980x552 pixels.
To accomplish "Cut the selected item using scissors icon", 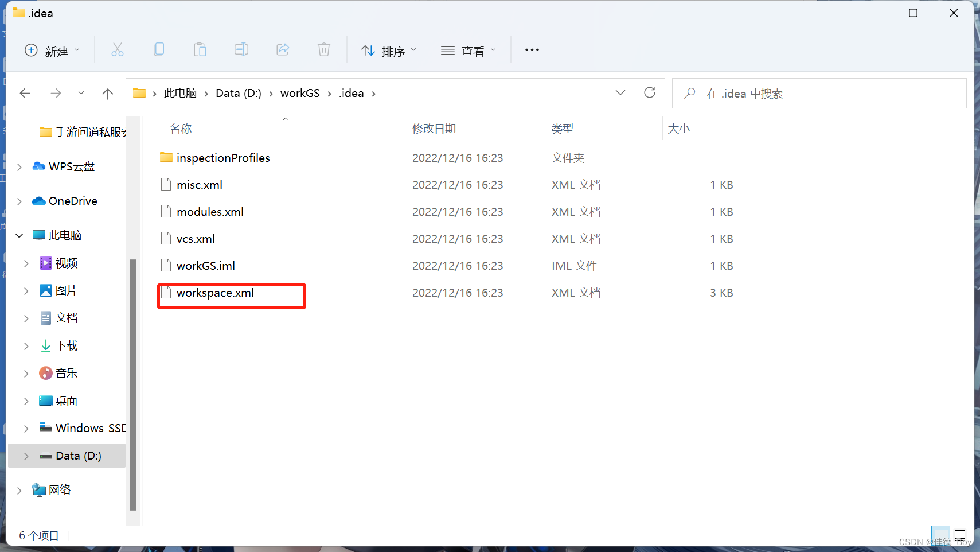I will click(x=117, y=49).
